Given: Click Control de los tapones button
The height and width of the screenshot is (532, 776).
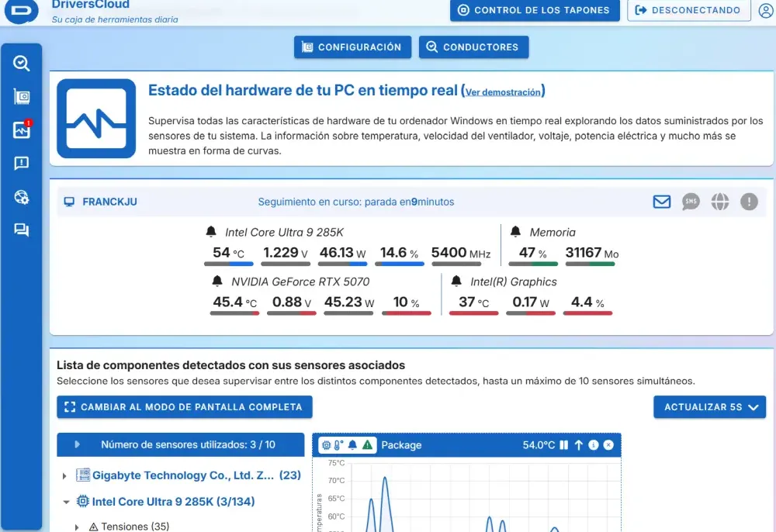Looking at the screenshot, I should pyautogui.click(x=535, y=10).
